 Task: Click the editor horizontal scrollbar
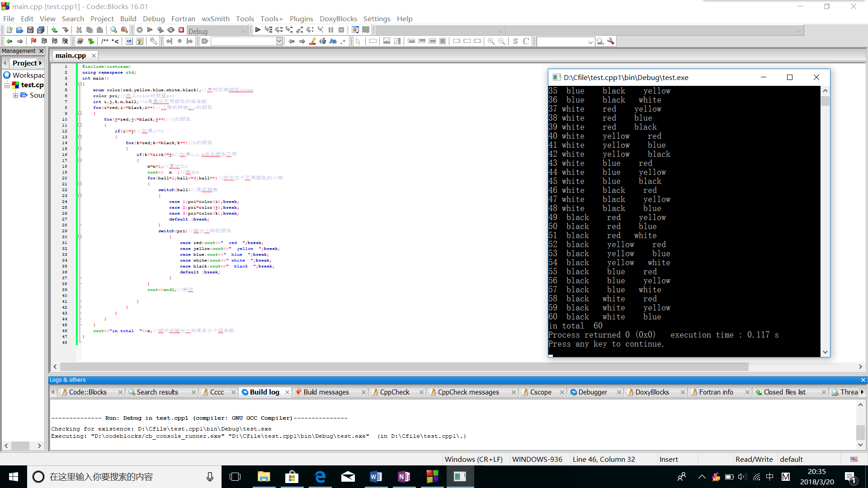[404, 367]
